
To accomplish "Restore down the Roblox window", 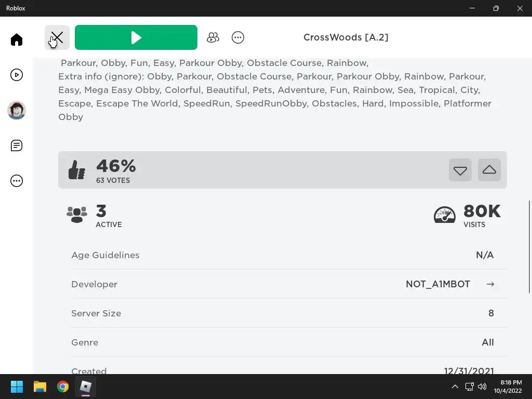I will (x=496, y=8).
